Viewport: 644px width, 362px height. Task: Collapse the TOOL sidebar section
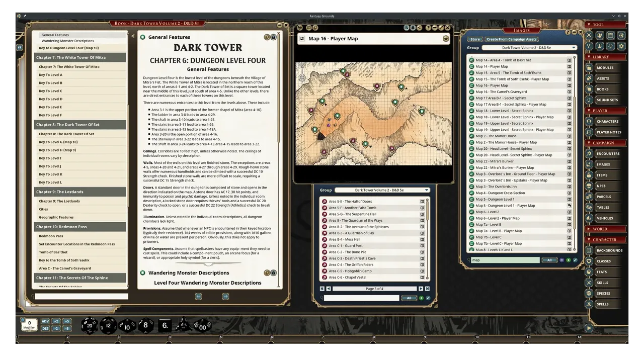606,25
